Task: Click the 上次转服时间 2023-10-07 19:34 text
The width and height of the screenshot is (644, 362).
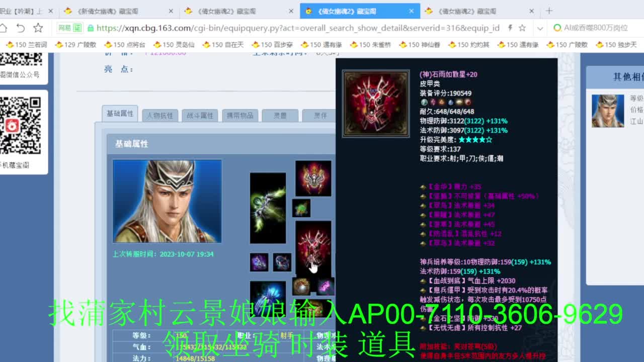Action: tap(163, 254)
